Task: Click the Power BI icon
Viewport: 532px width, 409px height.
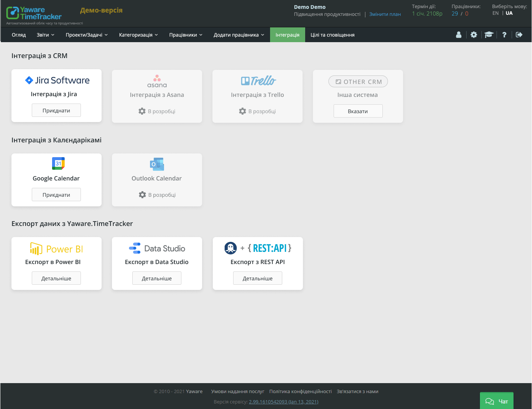Action: pos(37,249)
